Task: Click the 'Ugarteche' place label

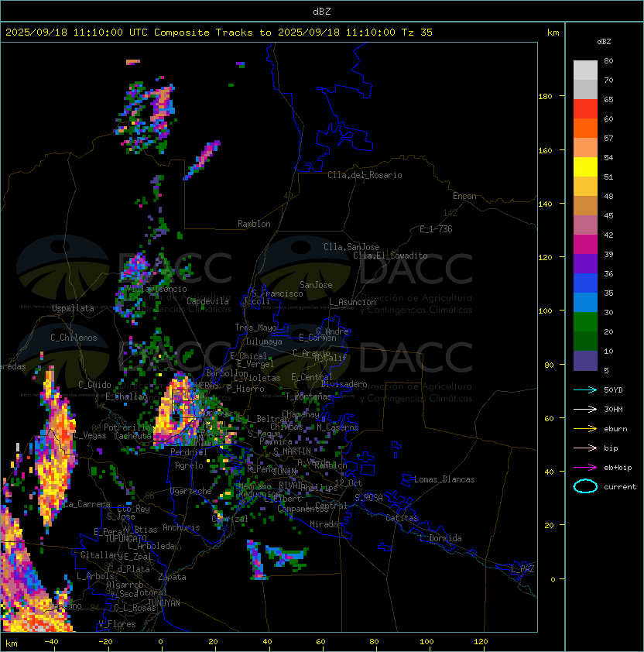Action: pos(191,492)
